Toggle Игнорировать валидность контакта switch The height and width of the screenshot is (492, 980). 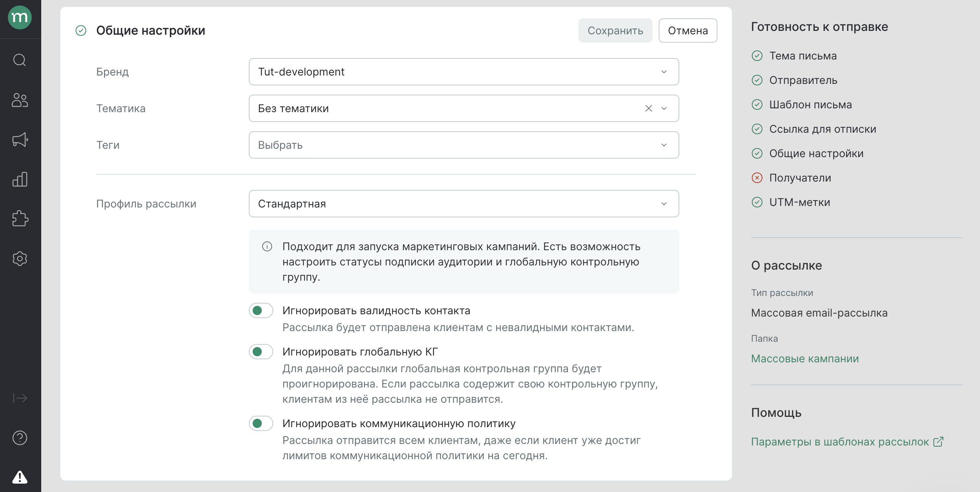[261, 310]
